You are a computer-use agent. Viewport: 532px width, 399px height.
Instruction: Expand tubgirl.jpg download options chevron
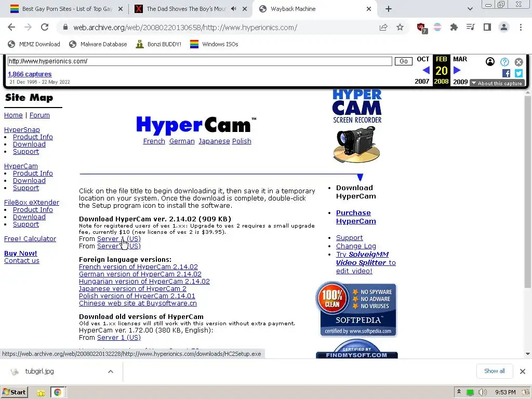(x=111, y=371)
